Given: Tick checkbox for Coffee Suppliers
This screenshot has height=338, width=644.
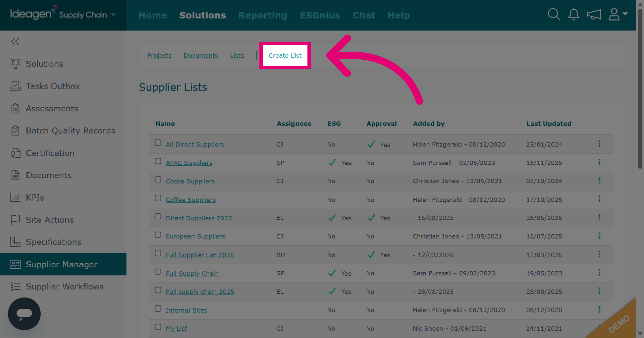Looking at the screenshot, I should 158,198.
